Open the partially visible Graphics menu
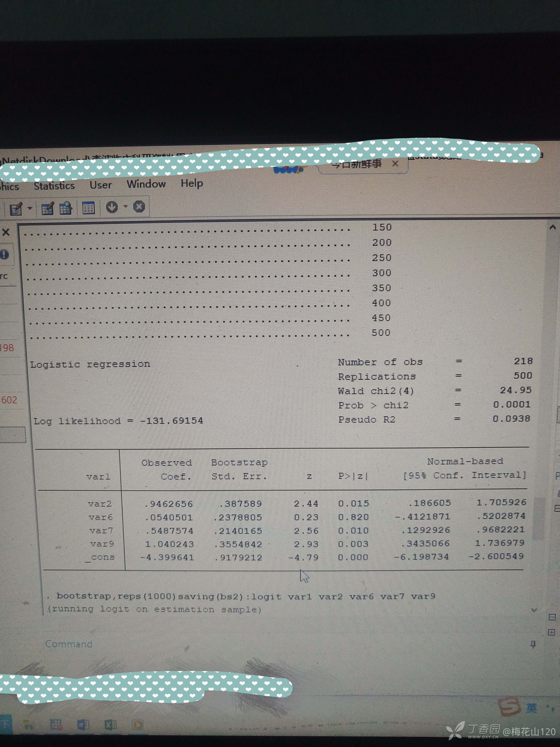Image resolution: width=560 pixels, height=747 pixels. coord(9,186)
